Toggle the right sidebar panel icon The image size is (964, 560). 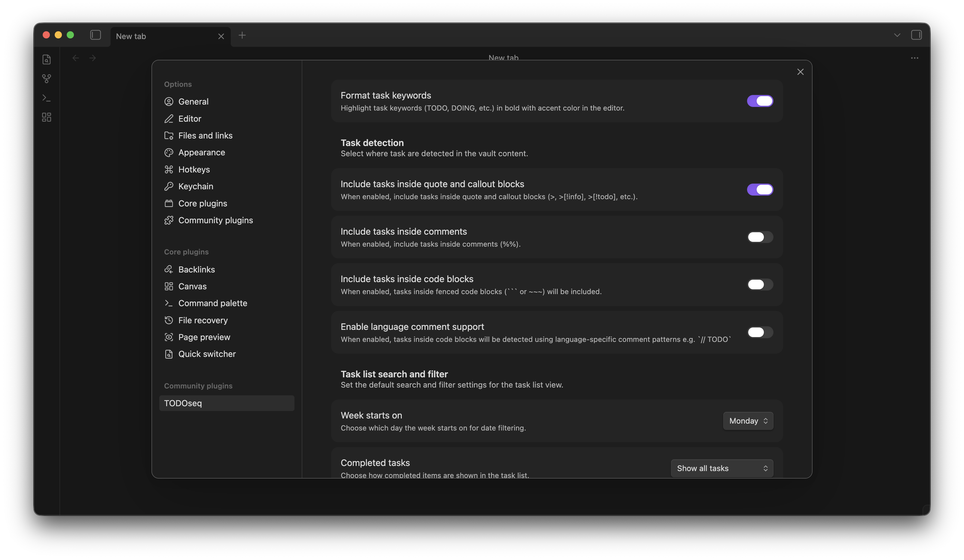917,35
